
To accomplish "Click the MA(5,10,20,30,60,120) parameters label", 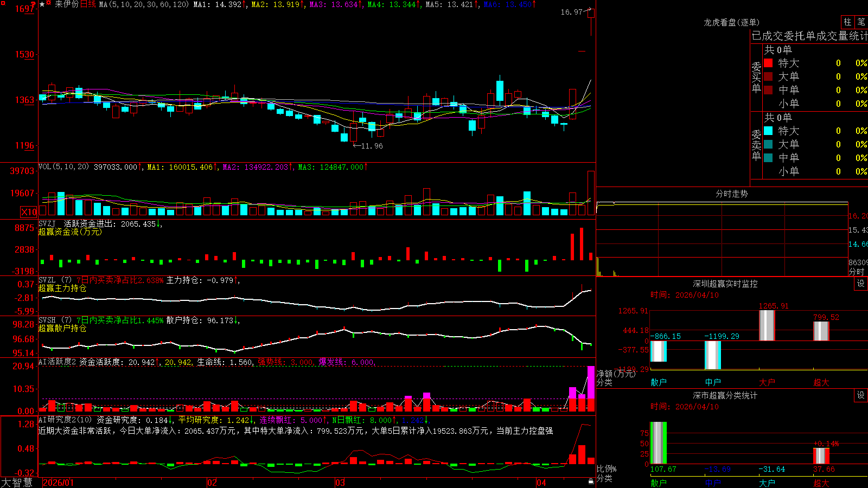I will pos(144,4).
